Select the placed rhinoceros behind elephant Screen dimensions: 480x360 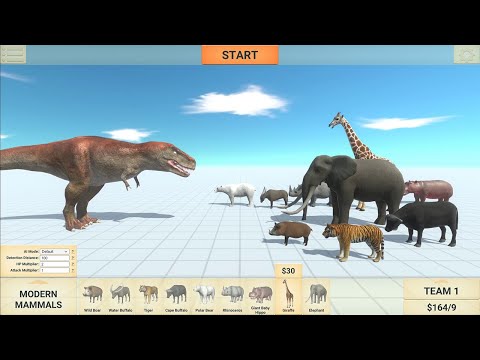coord(320,193)
